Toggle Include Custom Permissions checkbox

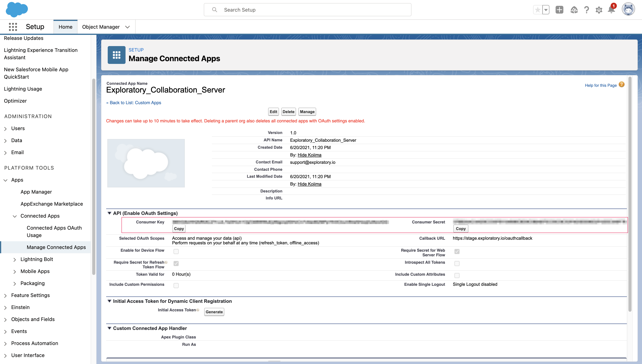[176, 286]
